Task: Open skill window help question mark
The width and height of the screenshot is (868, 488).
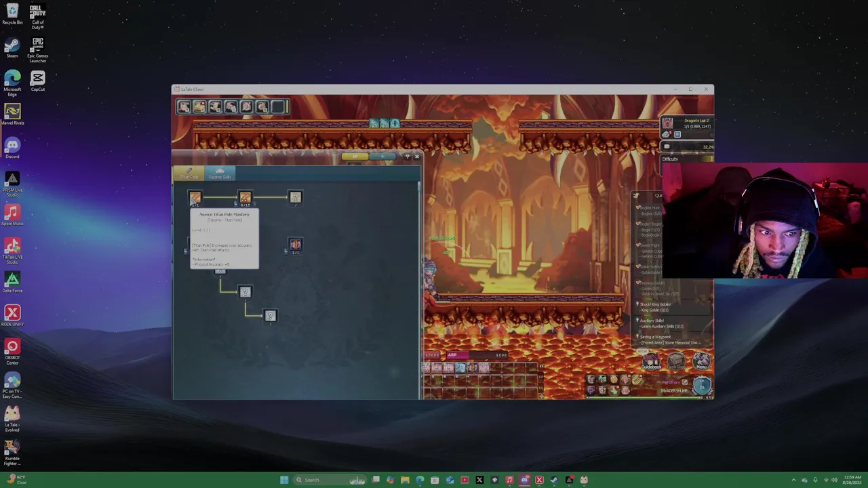Action: 408,157
